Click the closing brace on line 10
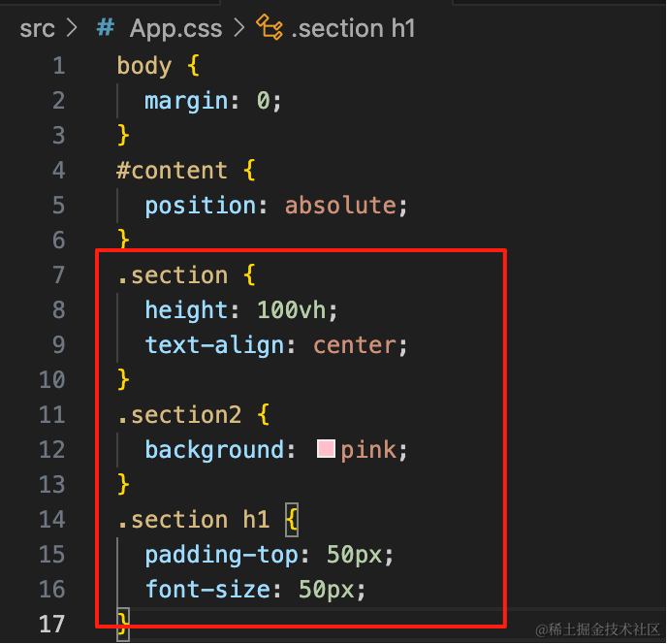Image resolution: width=667 pixels, height=644 pixels. tap(123, 379)
